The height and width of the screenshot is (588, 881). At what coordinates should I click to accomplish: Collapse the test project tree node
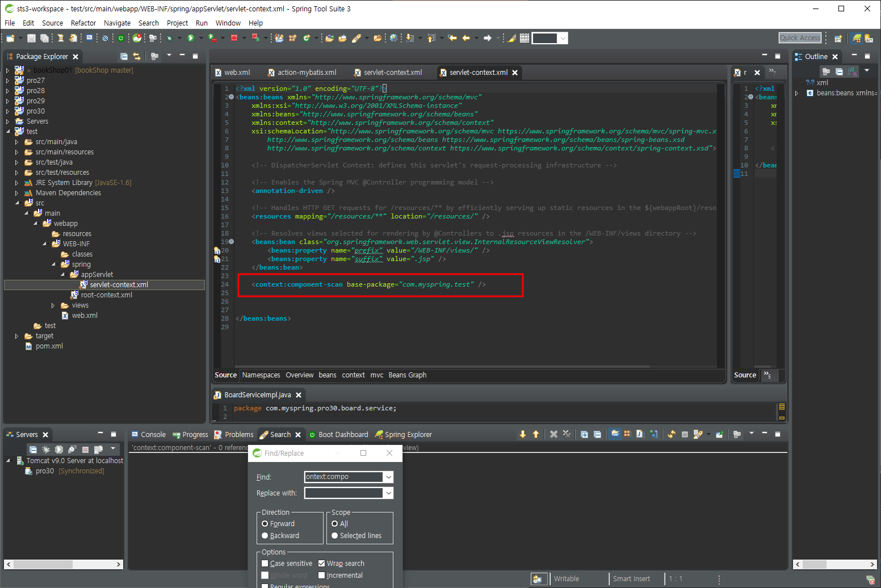pos(8,132)
